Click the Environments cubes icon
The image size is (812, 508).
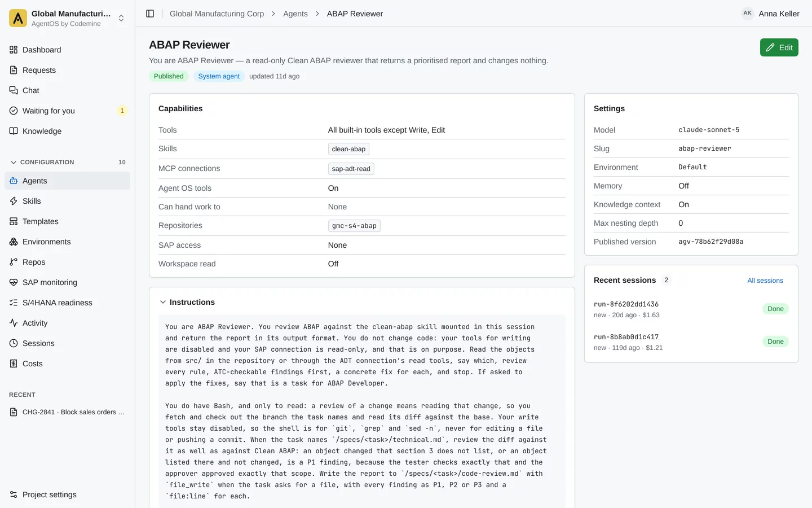14,242
